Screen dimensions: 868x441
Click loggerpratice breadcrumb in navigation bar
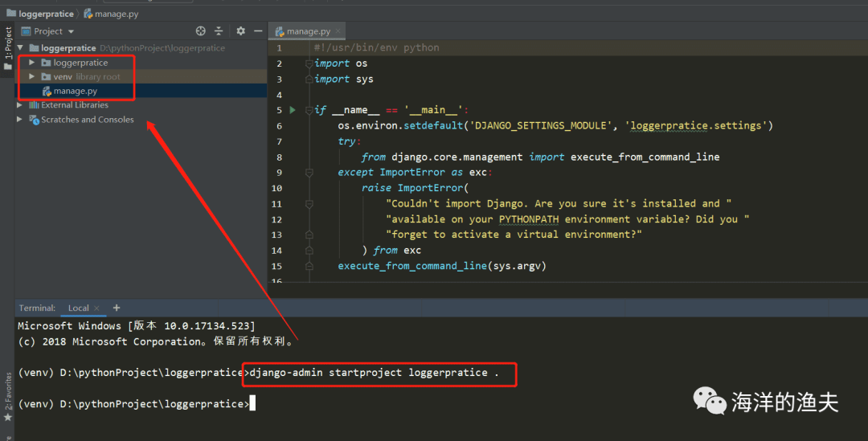pos(46,14)
